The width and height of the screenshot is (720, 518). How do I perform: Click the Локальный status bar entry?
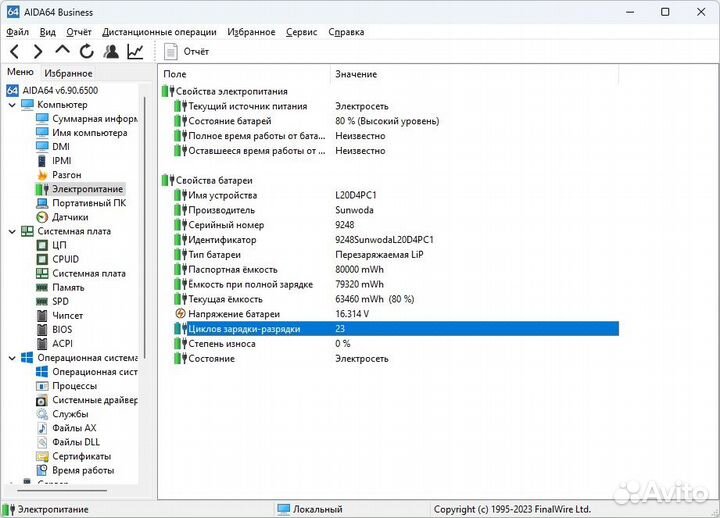(x=317, y=509)
